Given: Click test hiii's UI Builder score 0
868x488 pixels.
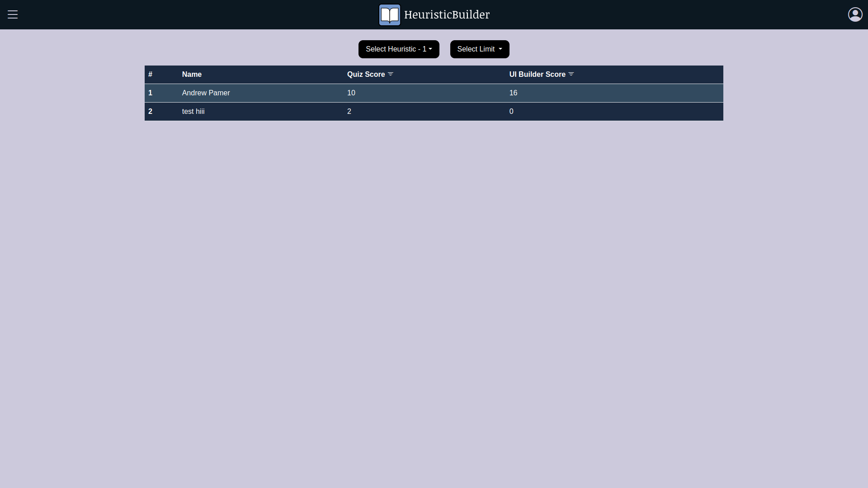Looking at the screenshot, I should pos(511,112).
